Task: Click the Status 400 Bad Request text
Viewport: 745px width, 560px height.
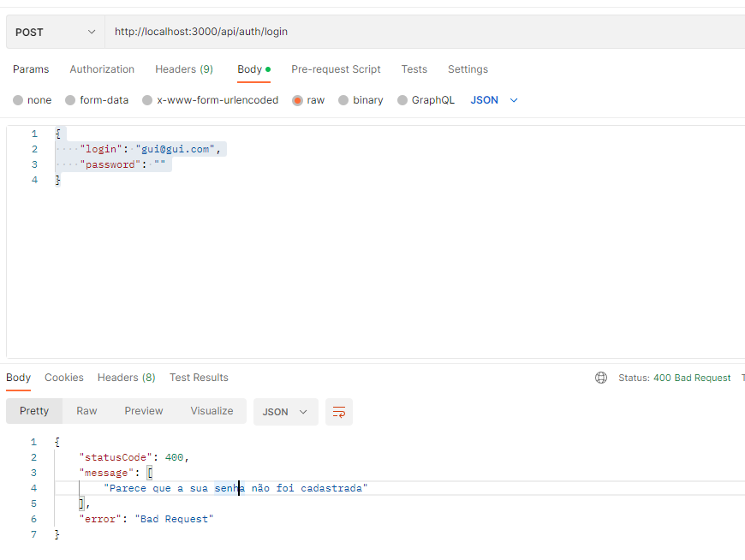Action: pos(675,378)
